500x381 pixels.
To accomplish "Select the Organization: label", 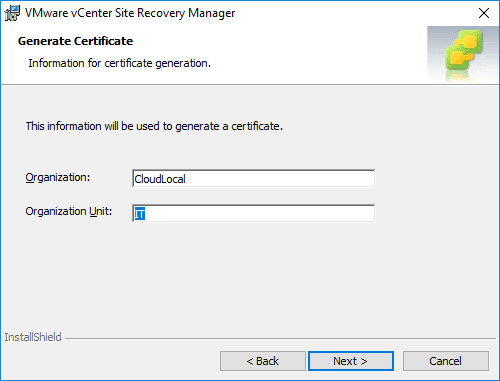I will pyautogui.click(x=58, y=177).
